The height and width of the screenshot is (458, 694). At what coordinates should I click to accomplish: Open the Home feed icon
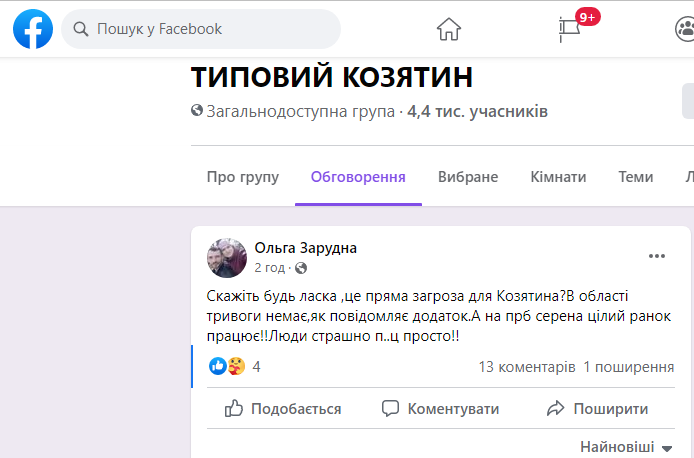coord(449,29)
